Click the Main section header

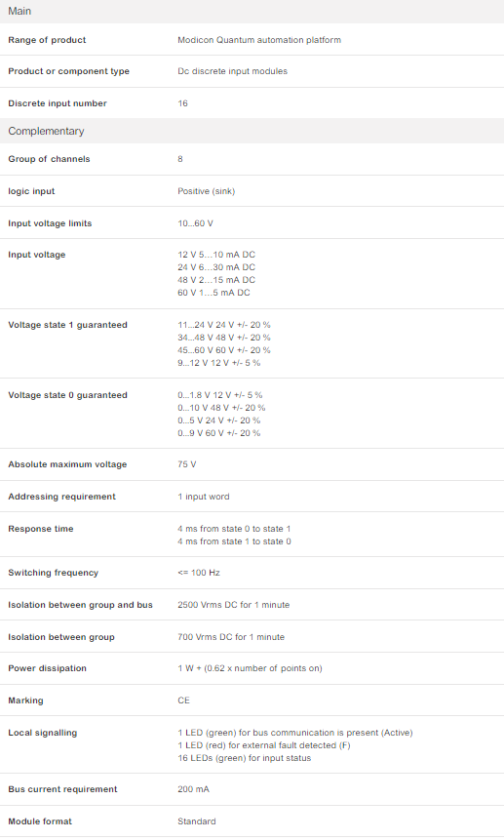252,12
